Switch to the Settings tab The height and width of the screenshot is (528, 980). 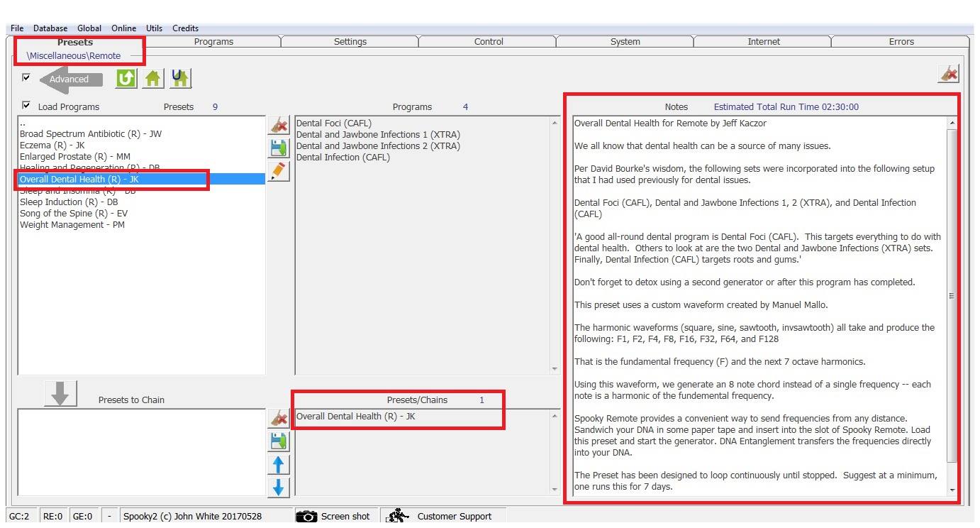point(350,42)
